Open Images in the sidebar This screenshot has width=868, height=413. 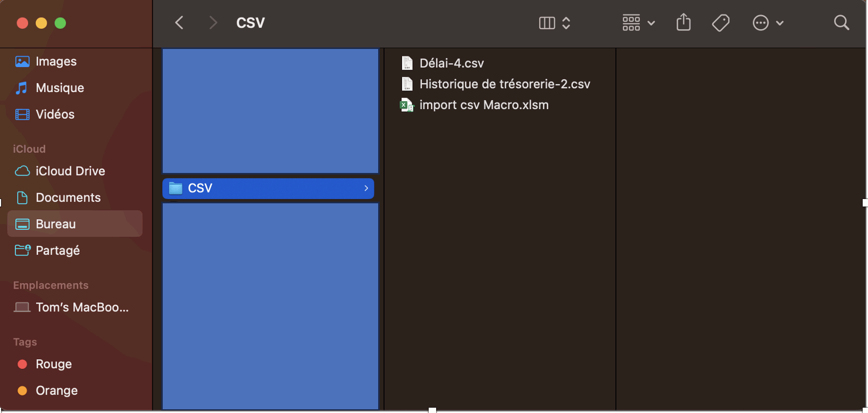(x=56, y=62)
